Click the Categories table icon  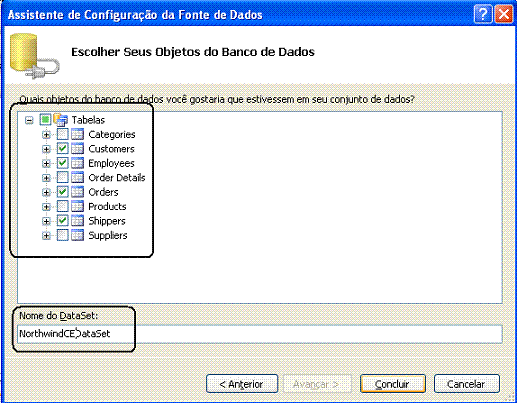77,134
